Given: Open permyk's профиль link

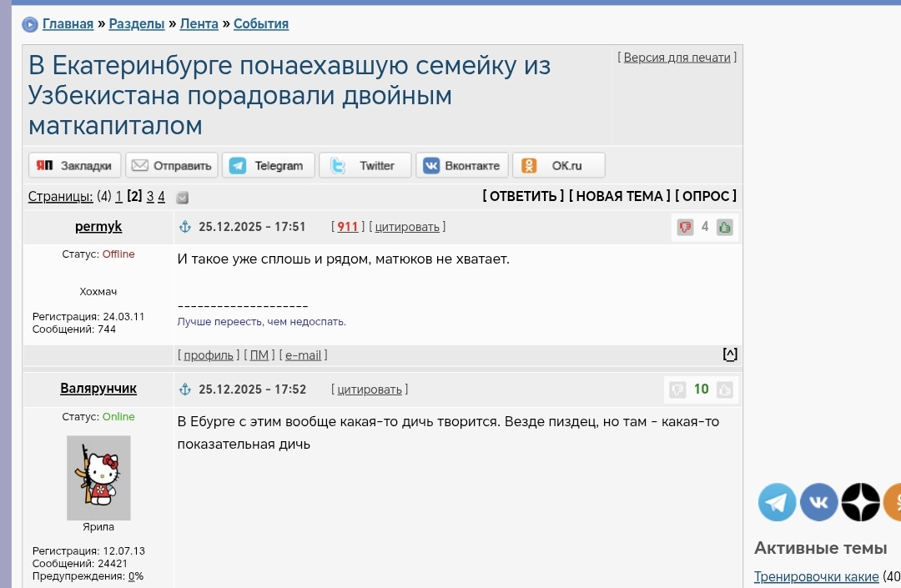Looking at the screenshot, I should (x=209, y=355).
